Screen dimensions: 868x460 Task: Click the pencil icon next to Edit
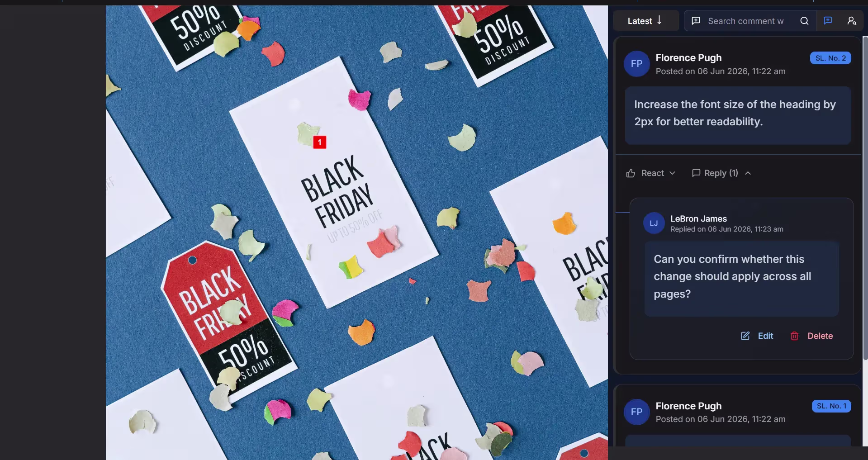745,336
